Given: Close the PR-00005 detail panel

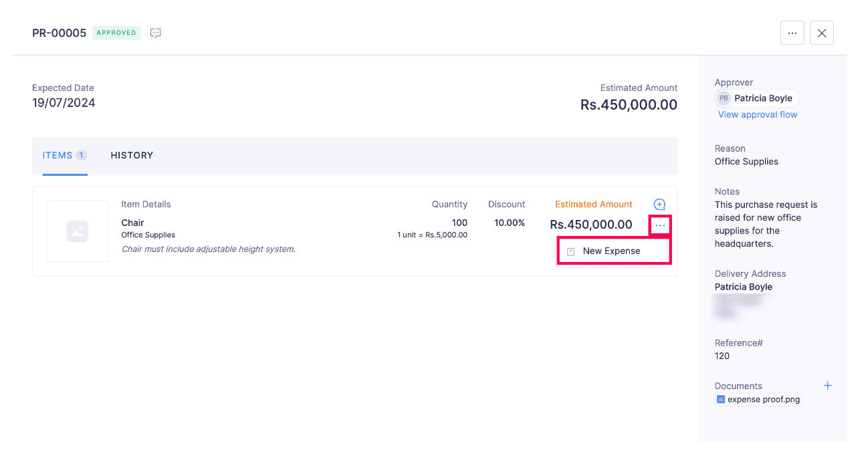Looking at the screenshot, I should tap(821, 32).
